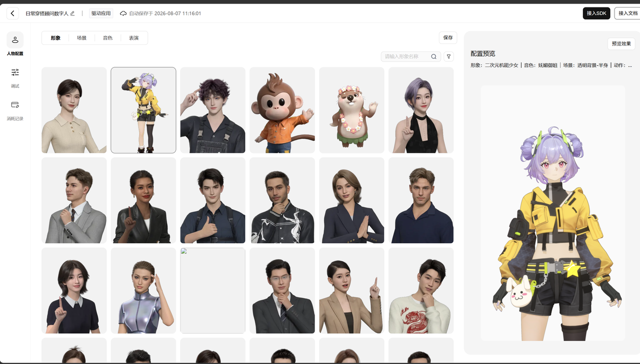Click the 形象：二次元机能少女 summary text
640x364 pixels.
click(x=494, y=65)
